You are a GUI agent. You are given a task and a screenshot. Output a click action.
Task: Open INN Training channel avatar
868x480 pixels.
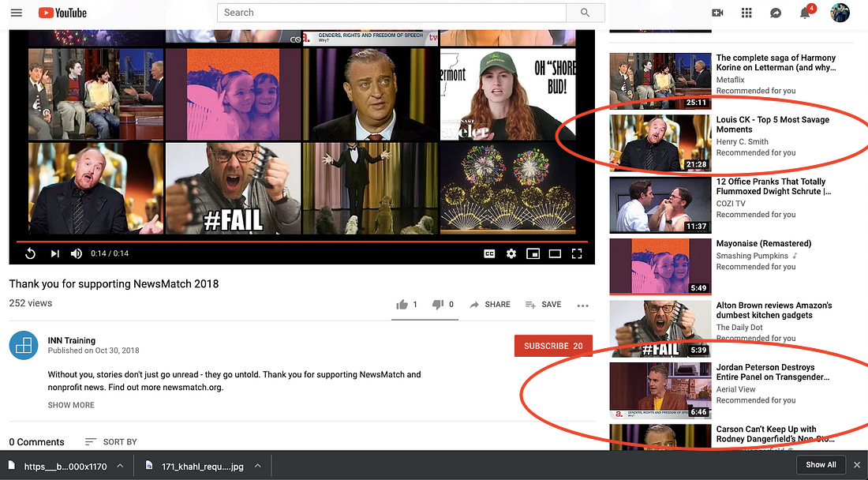[23, 346]
